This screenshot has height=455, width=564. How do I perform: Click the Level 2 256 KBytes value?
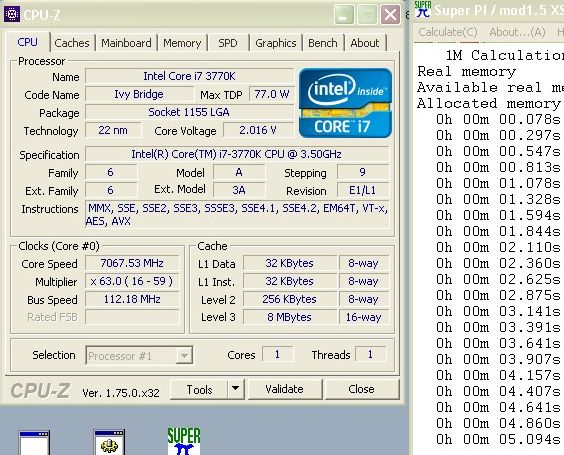point(290,299)
